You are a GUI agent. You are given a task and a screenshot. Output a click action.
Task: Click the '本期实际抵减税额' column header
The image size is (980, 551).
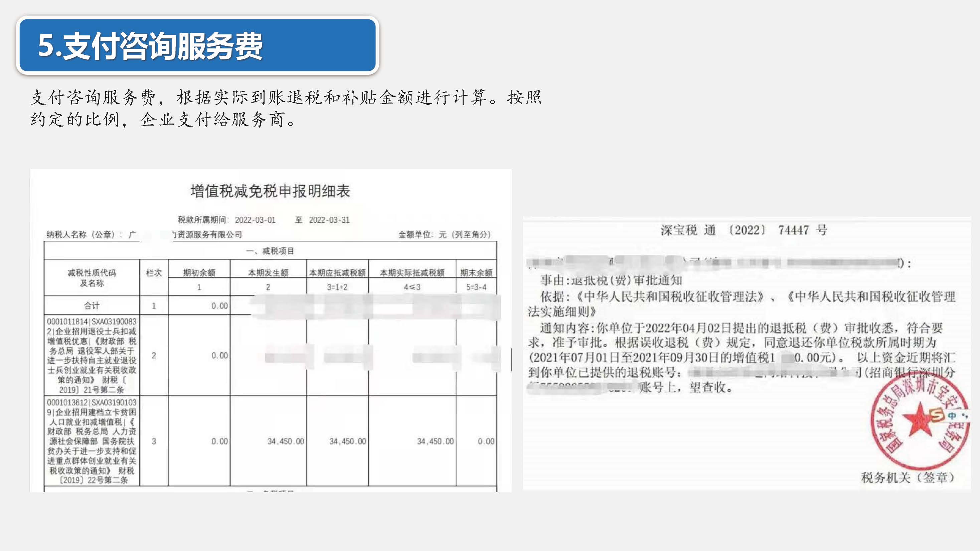(x=412, y=272)
